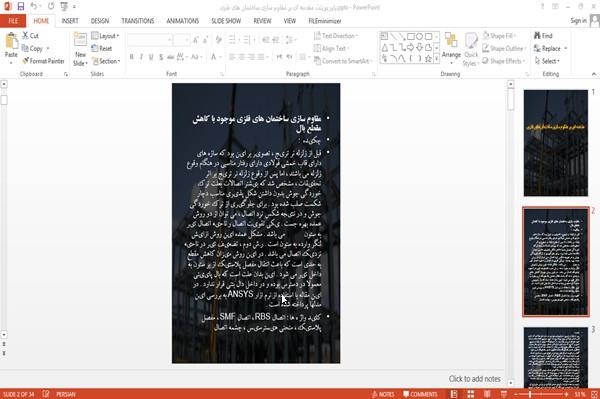Toggle NOTES pane in status bar

click(x=383, y=394)
